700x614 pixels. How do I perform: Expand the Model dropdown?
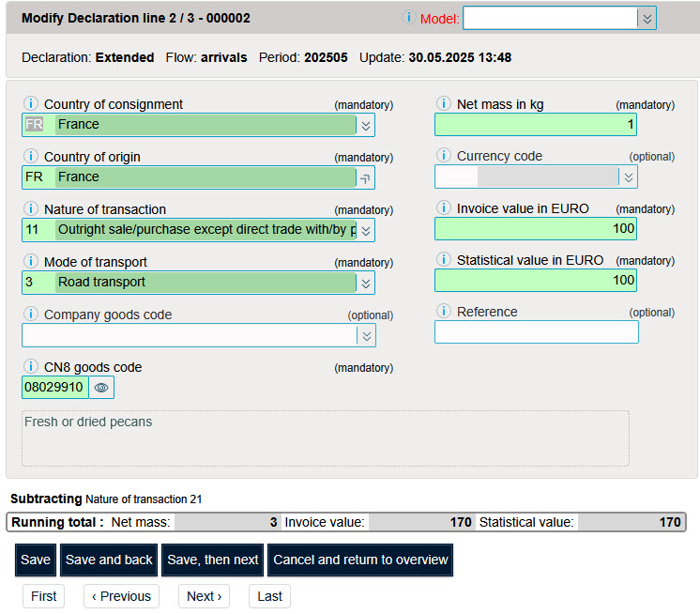click(x=646, y=19)
